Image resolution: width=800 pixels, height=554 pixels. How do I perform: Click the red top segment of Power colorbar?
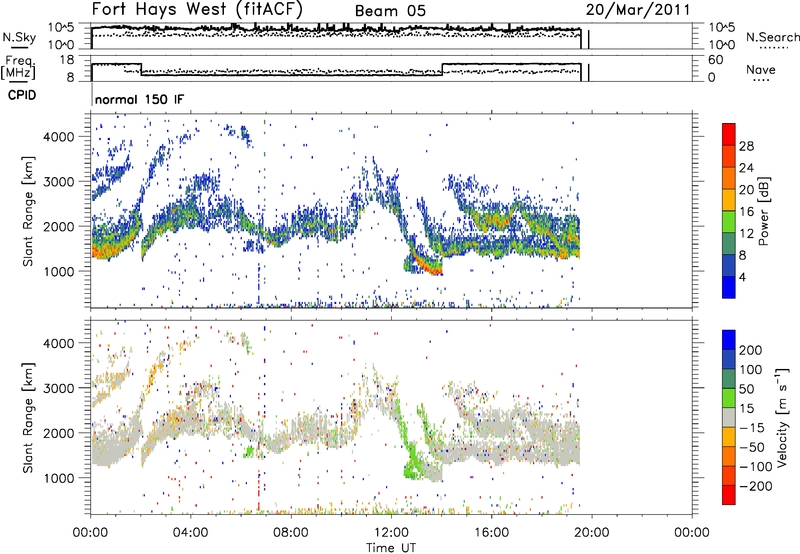729,134
